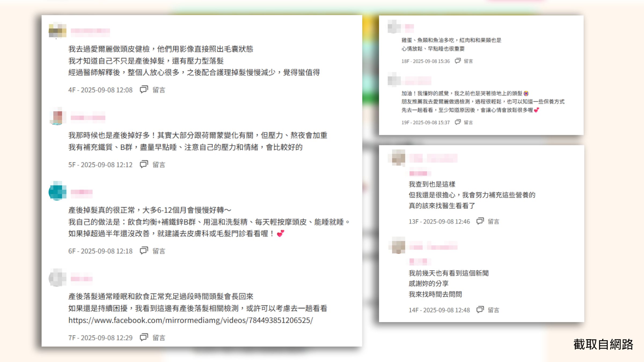Open the facebook.com/mirrormediamg video link

191,320
